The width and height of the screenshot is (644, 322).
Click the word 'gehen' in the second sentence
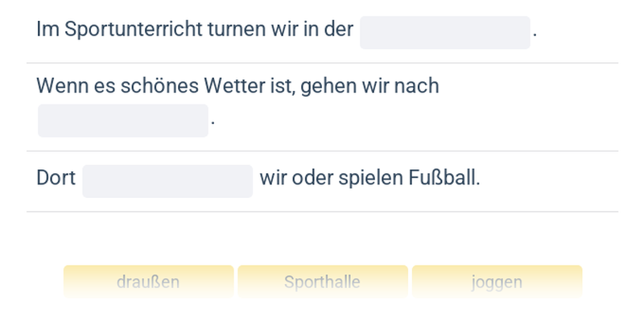tap(328, 86)
